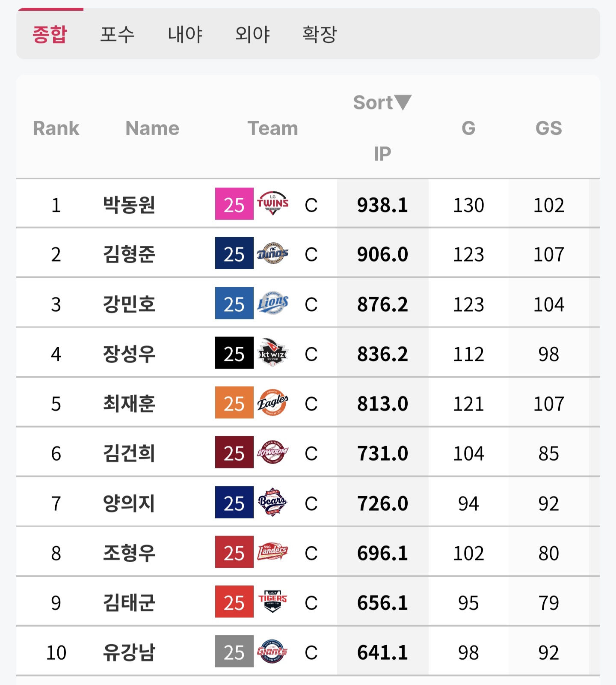Click the SSG Landers team logo

(272, 552)
